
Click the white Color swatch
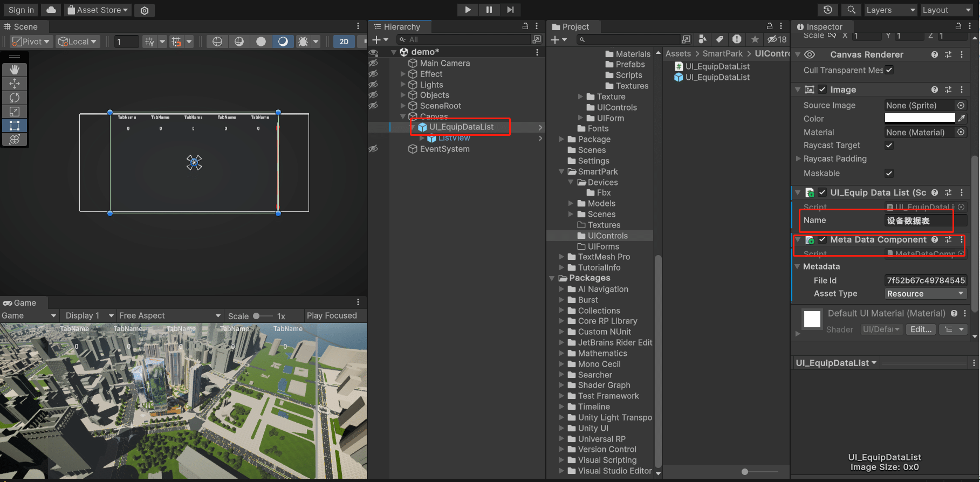(x=920, y=118)
